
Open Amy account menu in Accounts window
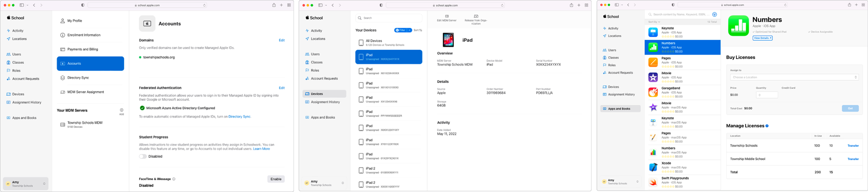coord(26,184)
